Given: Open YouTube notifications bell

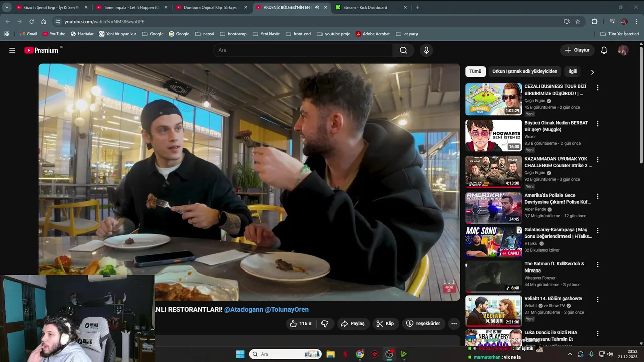Looking at the screenshot, I should point(604,50).
